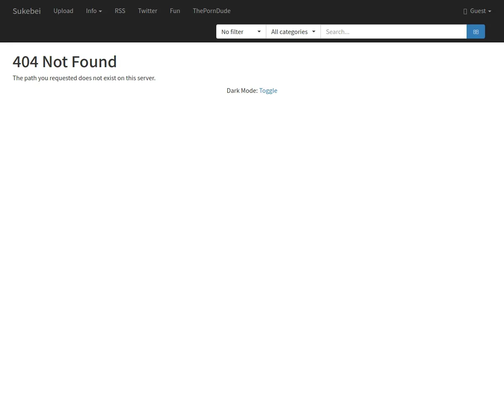Open the Fun menu item
The height and width of the screenshot is (420, 504).
tap(175, 11)
